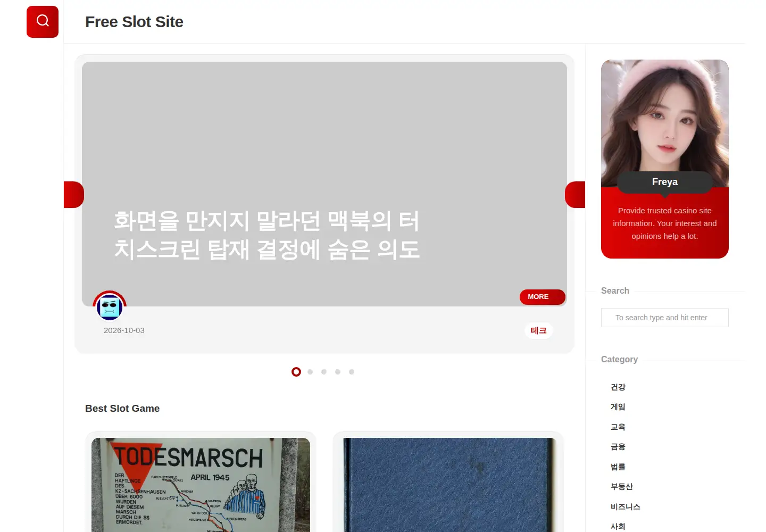Open the 부동산 category

622,487
